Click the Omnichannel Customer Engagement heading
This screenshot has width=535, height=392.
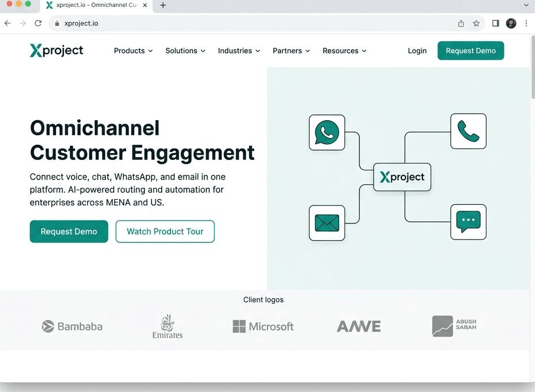pos(142,140)
